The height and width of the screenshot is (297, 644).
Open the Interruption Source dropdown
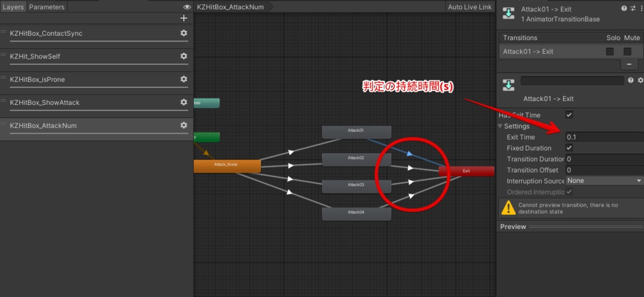click(604, 180)
